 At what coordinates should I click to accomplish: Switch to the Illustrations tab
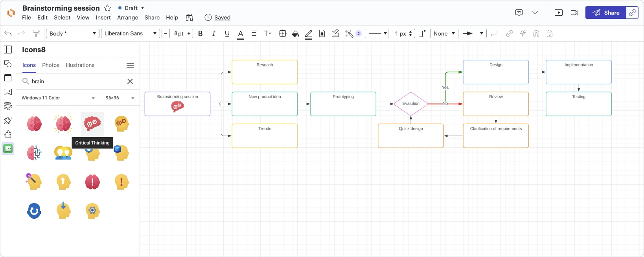pyautogui.click(x=80, y=65)
